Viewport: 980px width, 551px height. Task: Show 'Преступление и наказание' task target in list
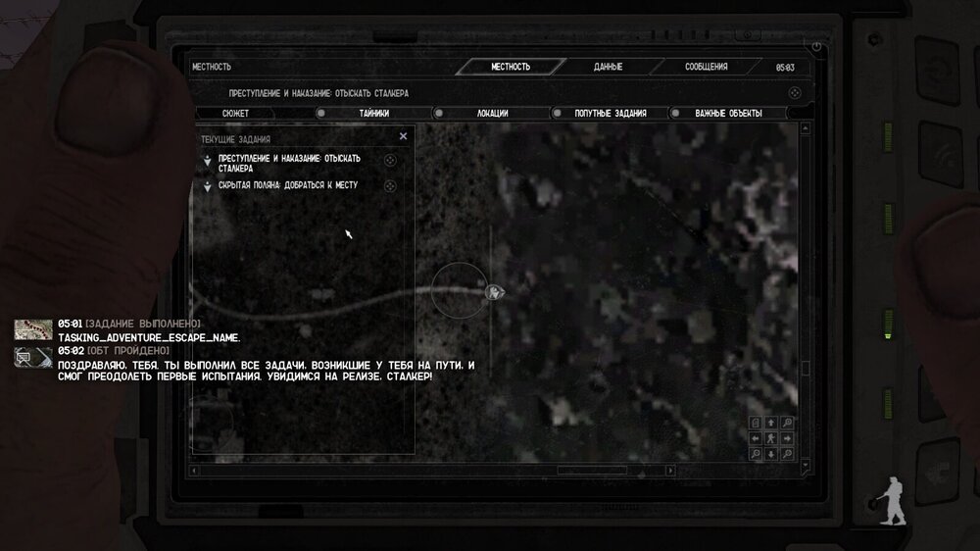tap(389, 161)
